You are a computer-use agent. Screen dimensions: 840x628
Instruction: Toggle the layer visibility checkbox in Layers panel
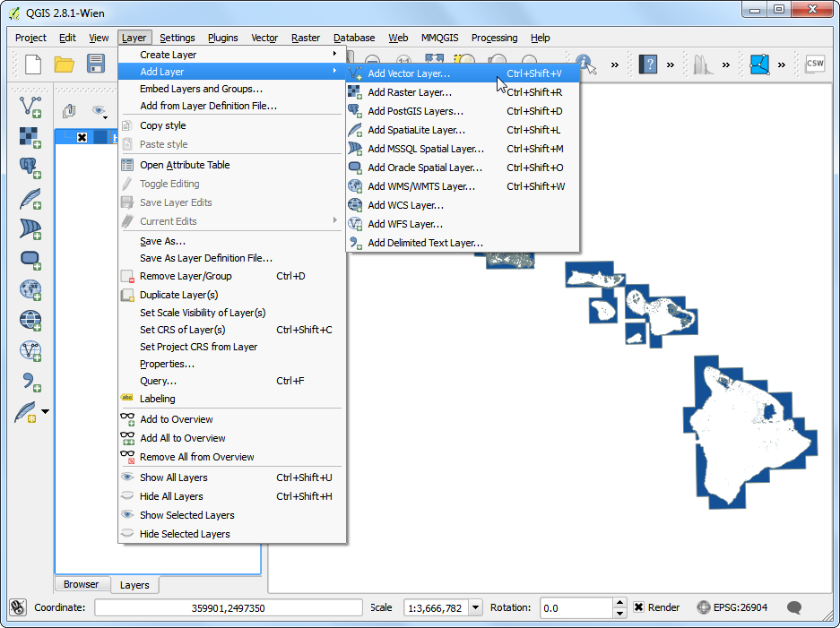82,138
